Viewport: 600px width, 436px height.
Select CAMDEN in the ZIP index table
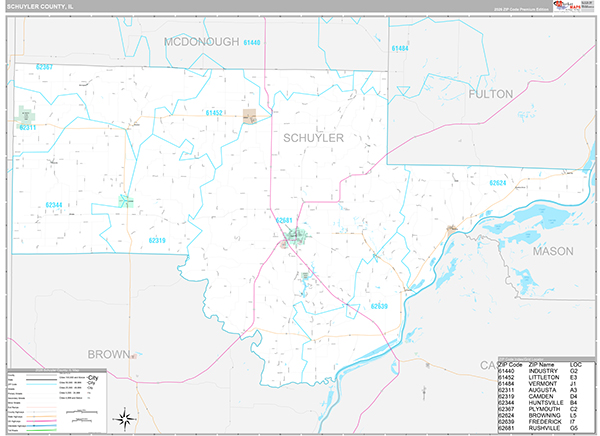[541, 396]
